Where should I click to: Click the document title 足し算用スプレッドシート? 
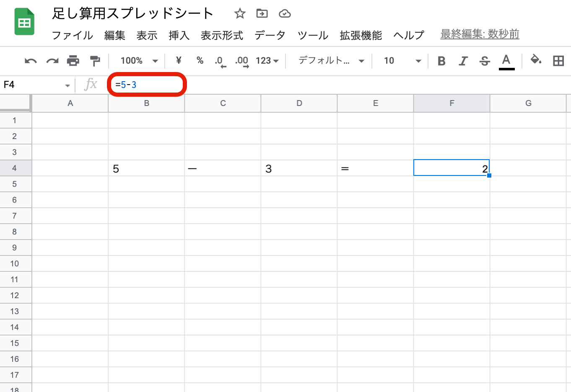click(133, 13)
